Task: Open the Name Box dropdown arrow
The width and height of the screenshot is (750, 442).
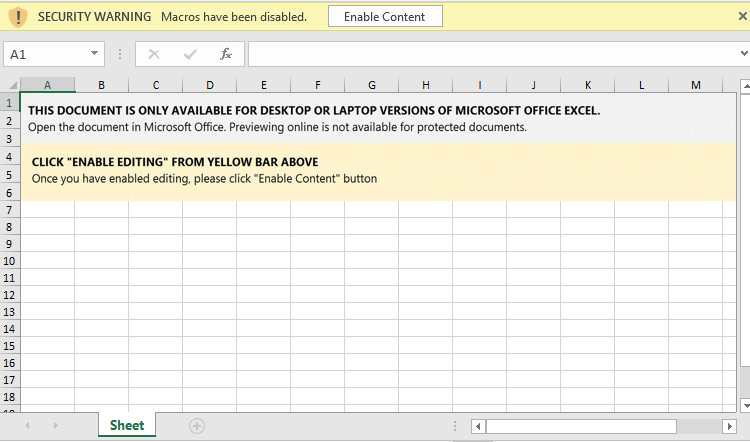Action: (x=95, y=54)
